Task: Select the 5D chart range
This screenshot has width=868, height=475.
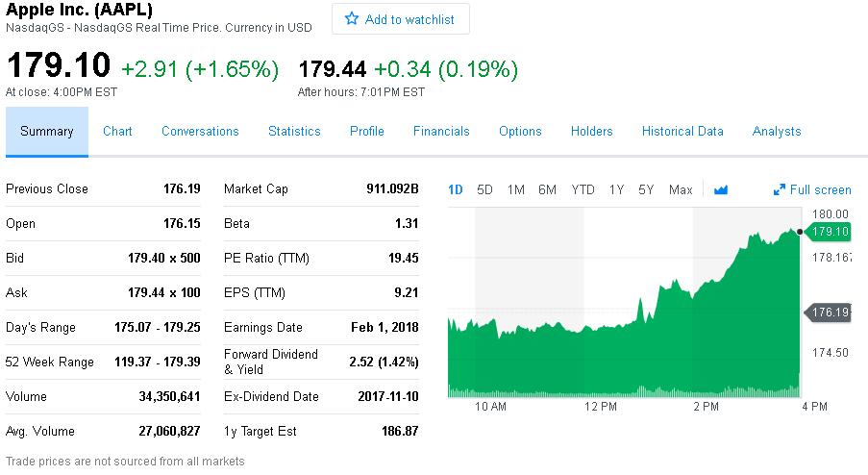Action: click(x=484, y=189)
